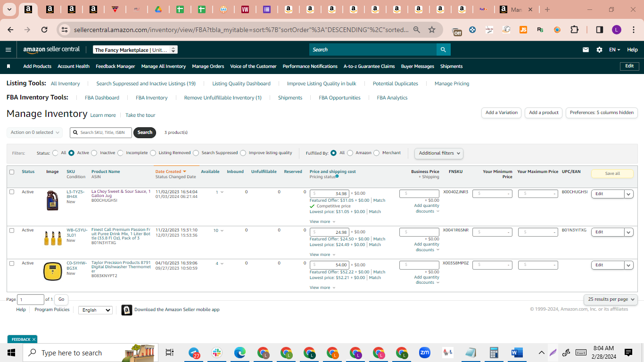This screenshot has height=362, width=644.
Task: Change the 25 results per page dropdown
Action: tap(611, 299)
